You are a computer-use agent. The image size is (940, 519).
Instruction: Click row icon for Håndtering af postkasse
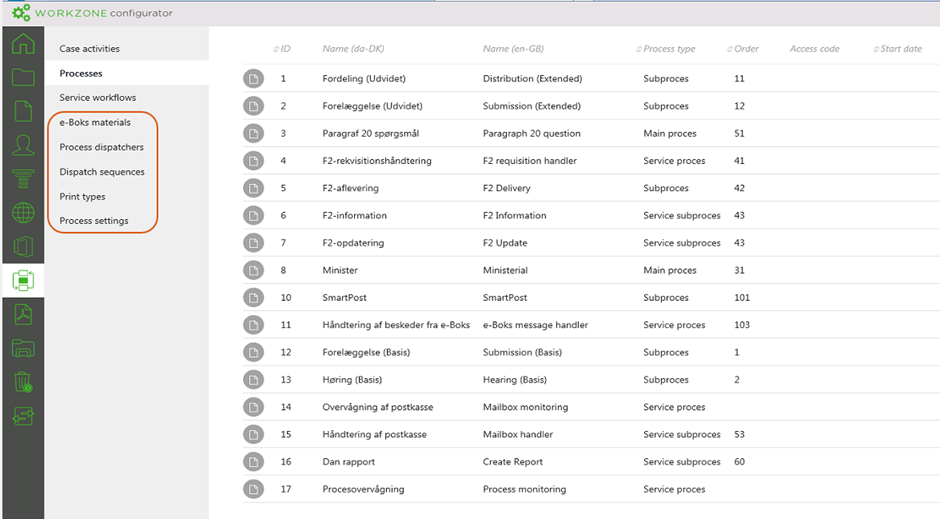pyautogui.click(x=254, y=434)
